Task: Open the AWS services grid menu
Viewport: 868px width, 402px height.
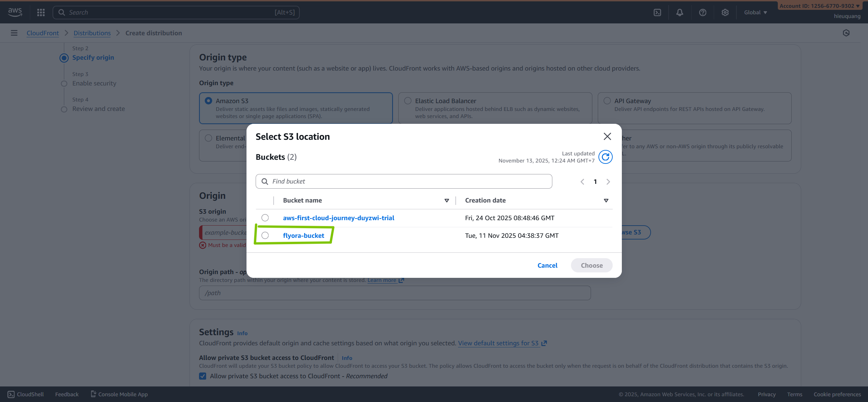Action: coord(41,13)
